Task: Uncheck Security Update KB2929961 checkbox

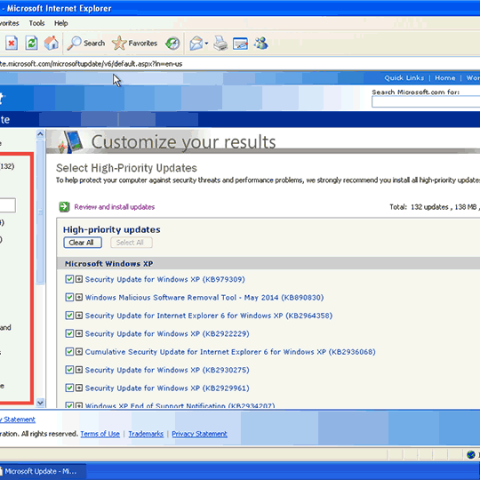Action: (69, 388)
